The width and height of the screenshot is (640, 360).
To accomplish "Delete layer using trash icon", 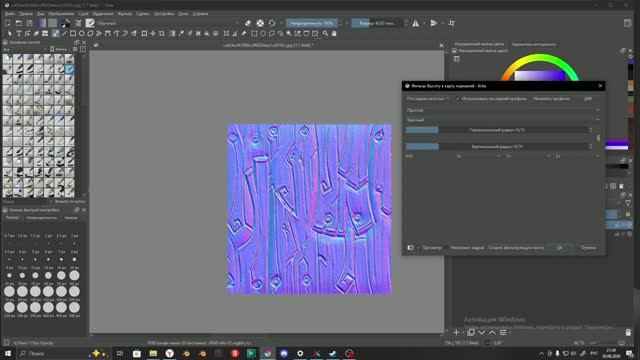I will click(628, 332).
